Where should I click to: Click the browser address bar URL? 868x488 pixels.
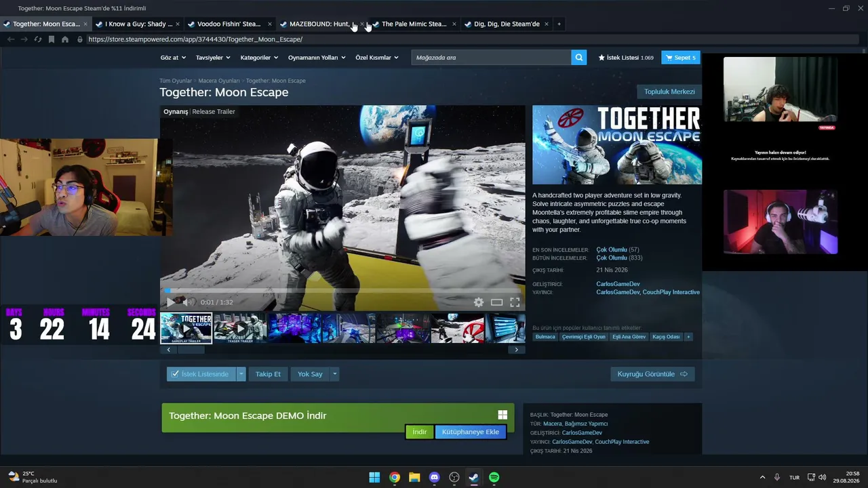click(x=195, y=39)
